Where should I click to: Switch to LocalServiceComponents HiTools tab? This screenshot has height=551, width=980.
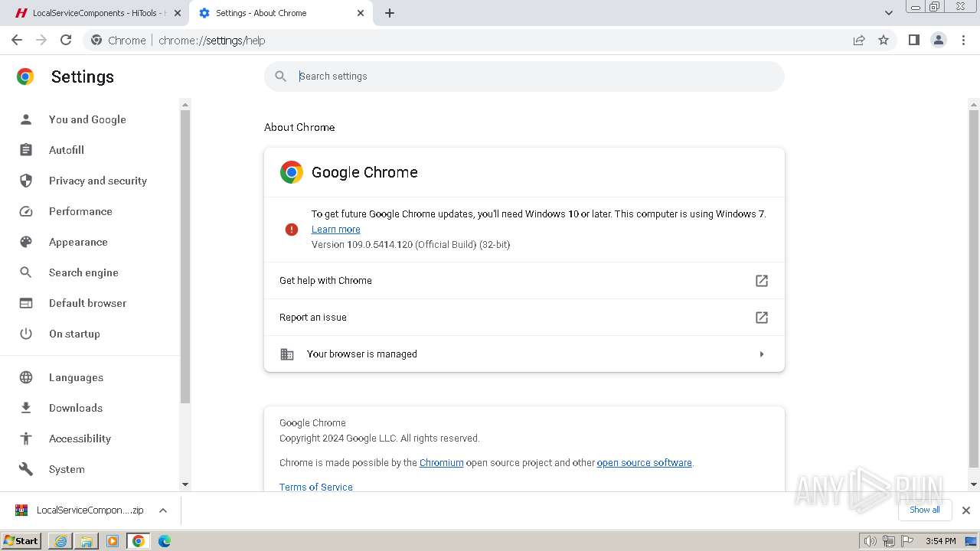click(x=97, y=13)
